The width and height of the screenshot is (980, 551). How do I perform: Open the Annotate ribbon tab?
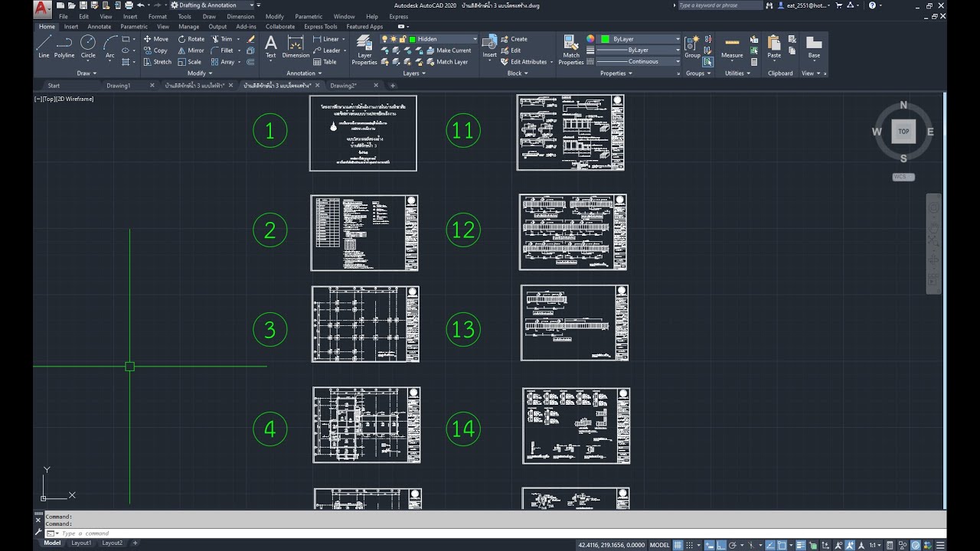(x=99, y=27)
